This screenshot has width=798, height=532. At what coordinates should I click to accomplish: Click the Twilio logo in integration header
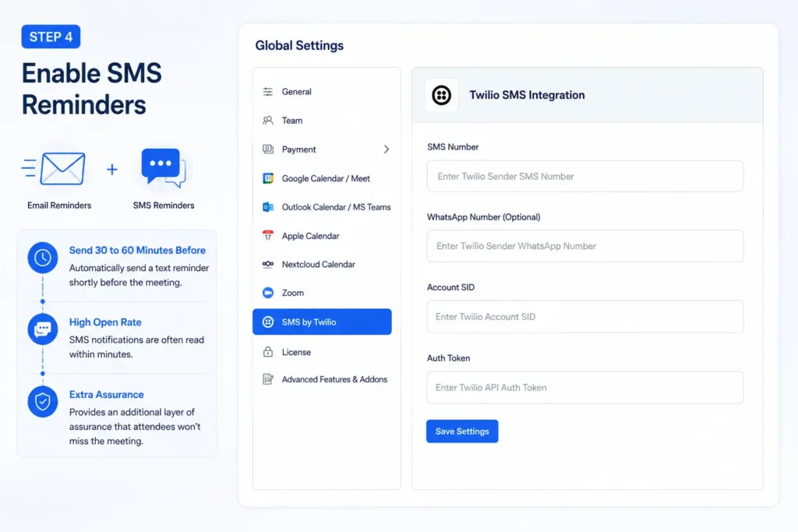pyautogui.click(x=441, y=95)
